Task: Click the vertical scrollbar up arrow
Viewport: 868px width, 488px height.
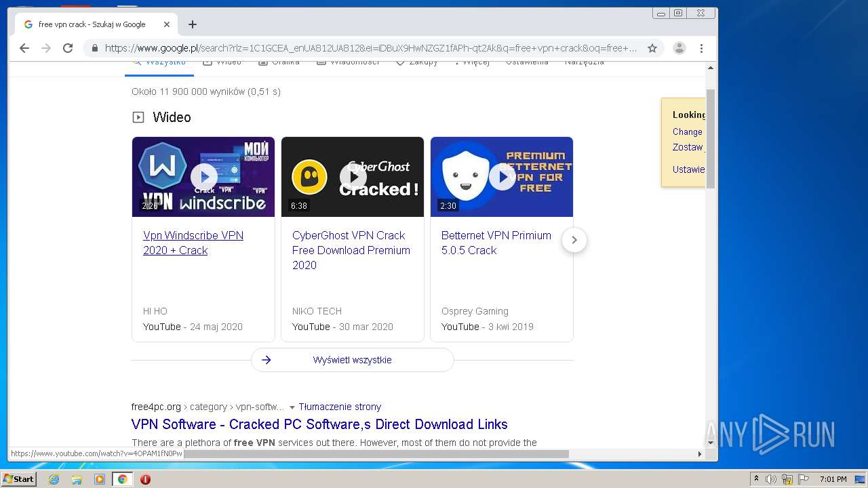Action: coord(711,68)
